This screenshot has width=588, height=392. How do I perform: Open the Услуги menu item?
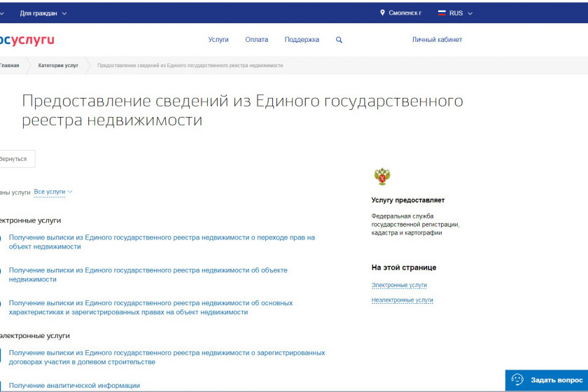(218, 40)
